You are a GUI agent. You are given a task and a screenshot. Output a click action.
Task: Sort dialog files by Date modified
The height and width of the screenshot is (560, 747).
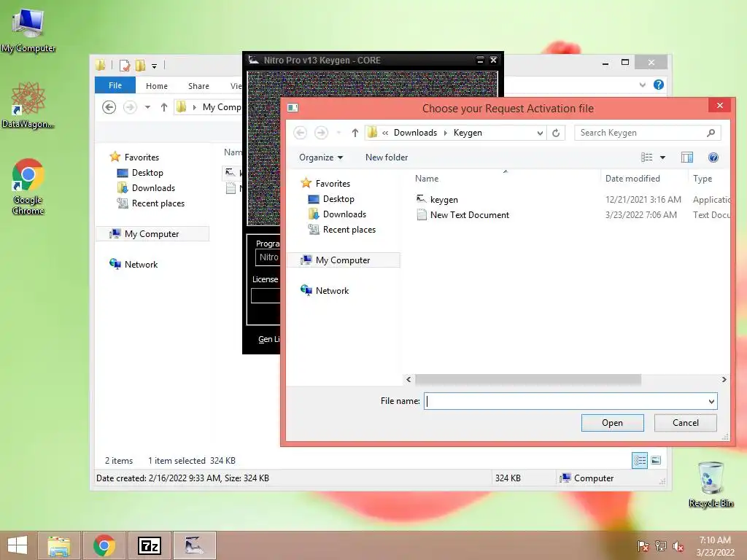[632, 179]
